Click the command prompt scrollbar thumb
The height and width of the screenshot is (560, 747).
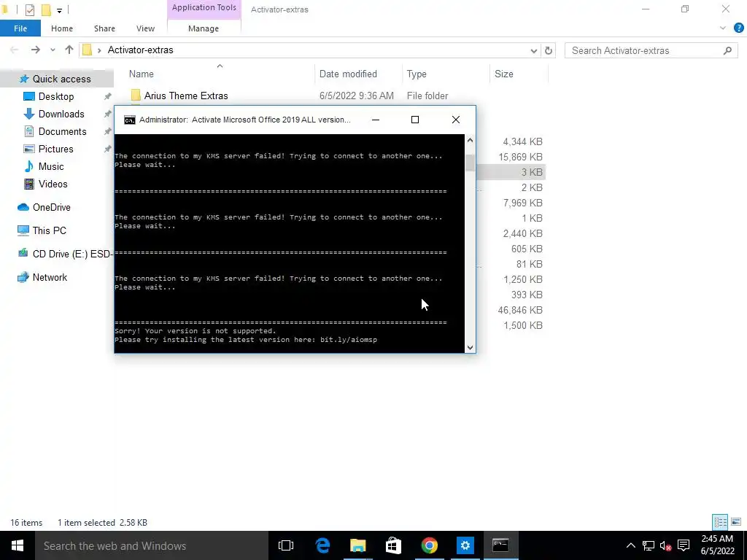(x=471, y=163)
